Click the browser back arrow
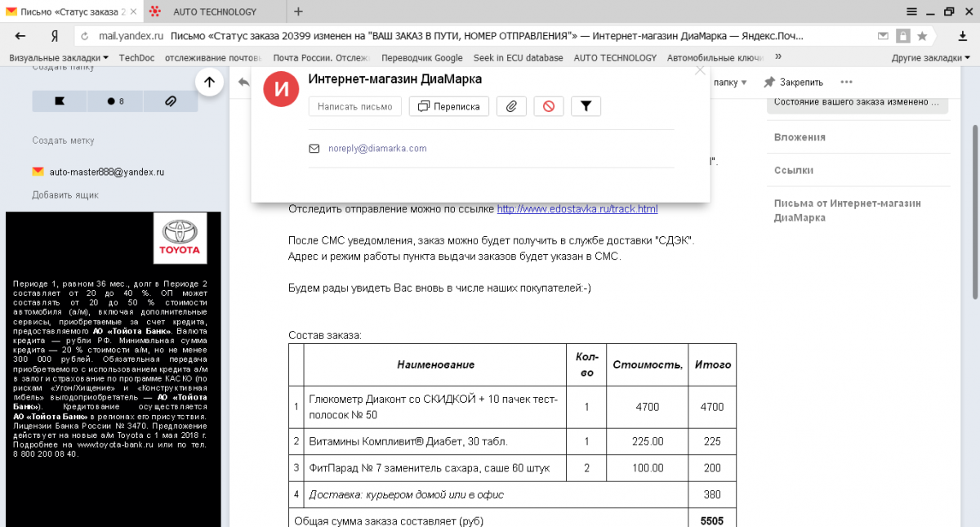 20,36
